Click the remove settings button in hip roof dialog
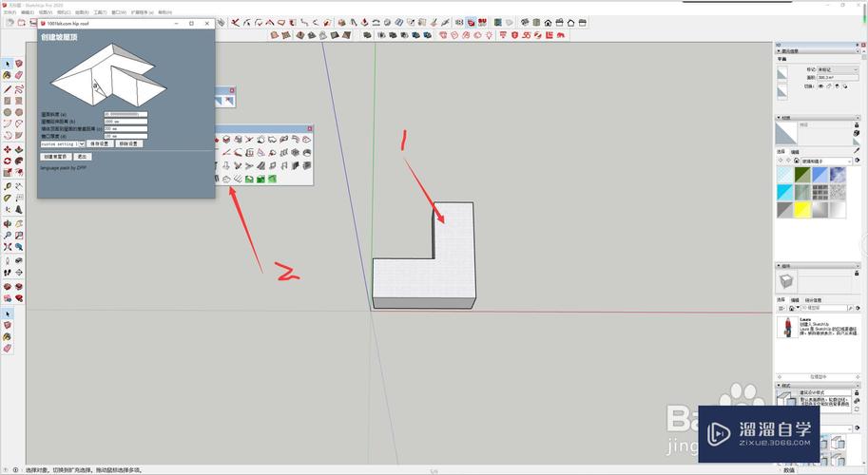This screenshot has width=868, height=475. pos(129,143)
